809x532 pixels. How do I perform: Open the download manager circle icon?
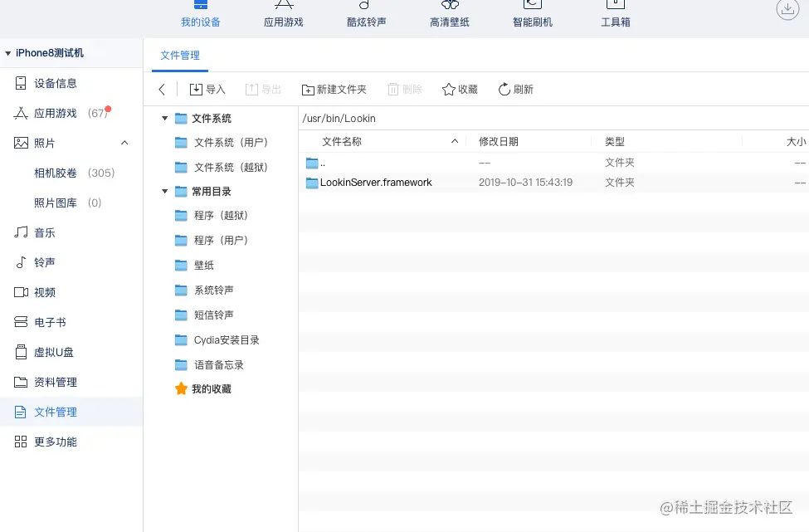point(787,9)
